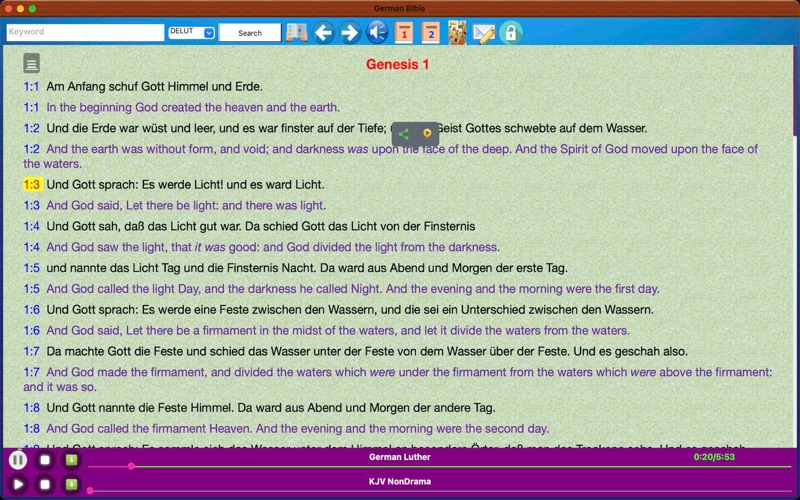Click the green padlock icon
Screen dimensions: 800x500
click(x=511, y=33)
